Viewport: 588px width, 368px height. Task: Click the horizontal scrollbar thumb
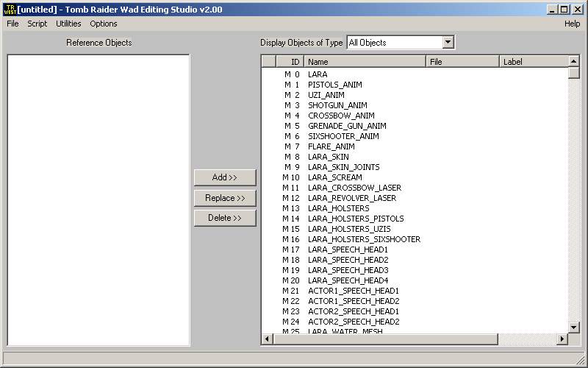coord(385,339)
